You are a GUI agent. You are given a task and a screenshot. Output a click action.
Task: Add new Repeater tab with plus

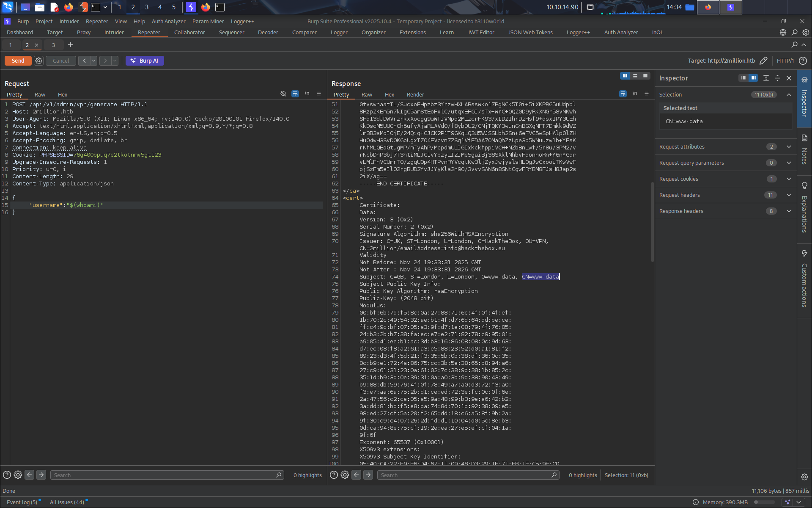pos(70,44)
